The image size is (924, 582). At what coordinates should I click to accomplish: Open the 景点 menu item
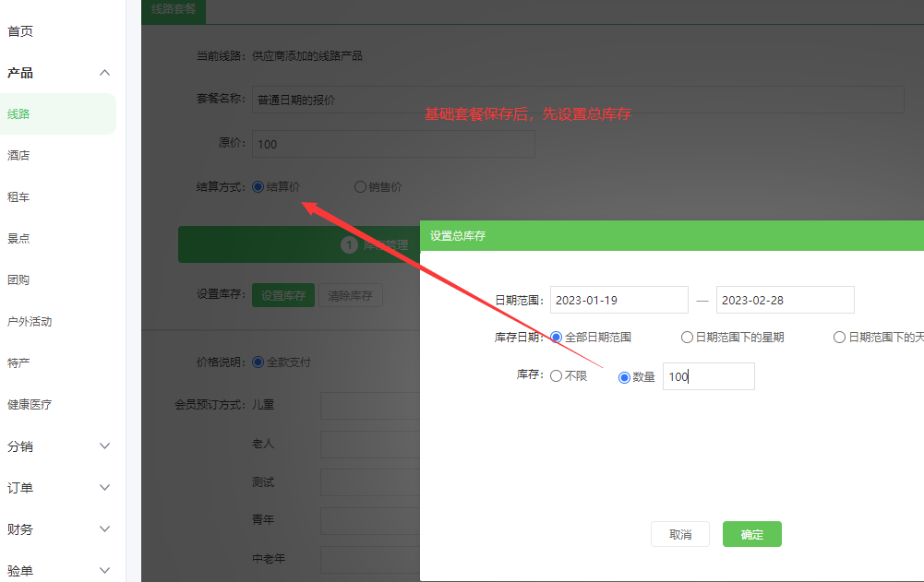[x=18, y=238]
